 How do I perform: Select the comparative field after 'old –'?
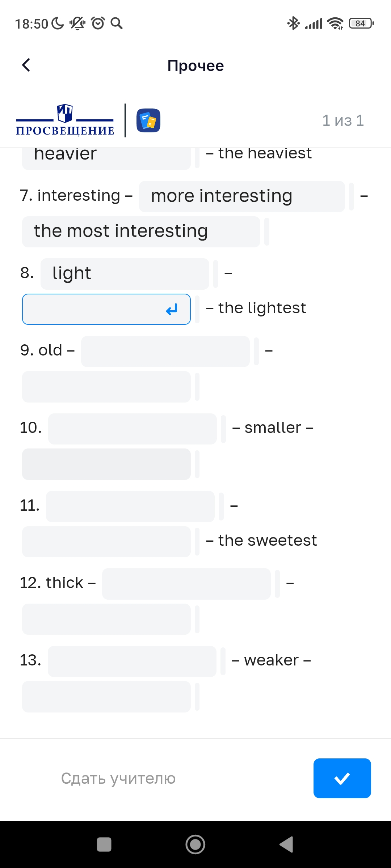click(165, 352)
